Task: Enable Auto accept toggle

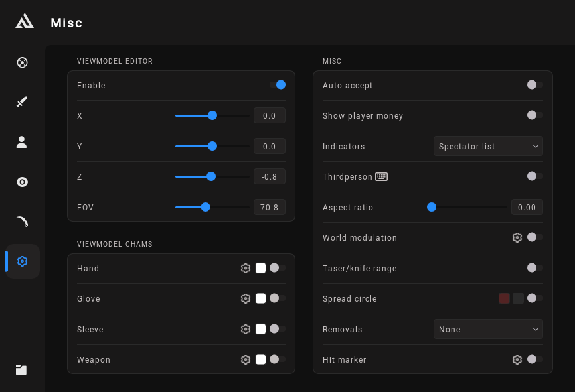Action: tap(535, 85)
